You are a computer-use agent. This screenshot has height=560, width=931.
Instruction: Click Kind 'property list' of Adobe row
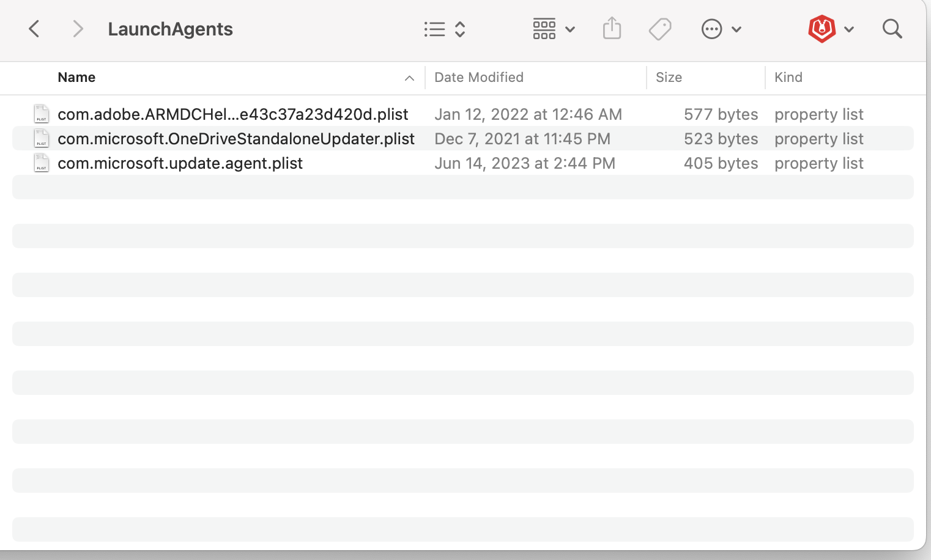click(x=819, y=114)
